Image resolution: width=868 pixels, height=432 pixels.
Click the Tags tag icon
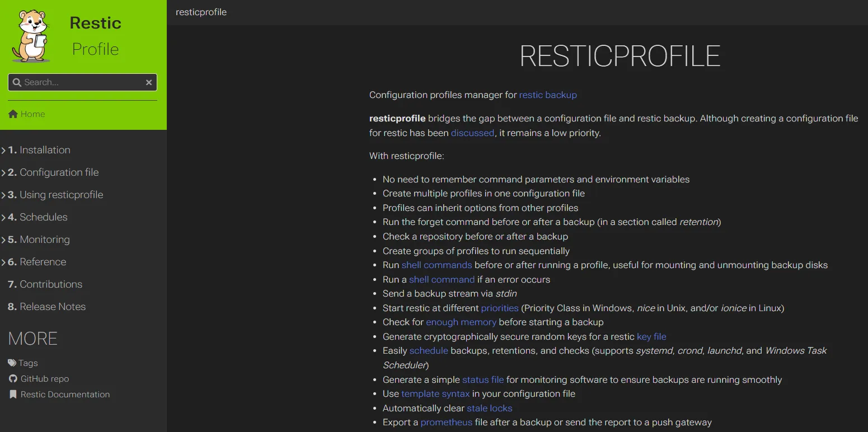click(12, 363)
